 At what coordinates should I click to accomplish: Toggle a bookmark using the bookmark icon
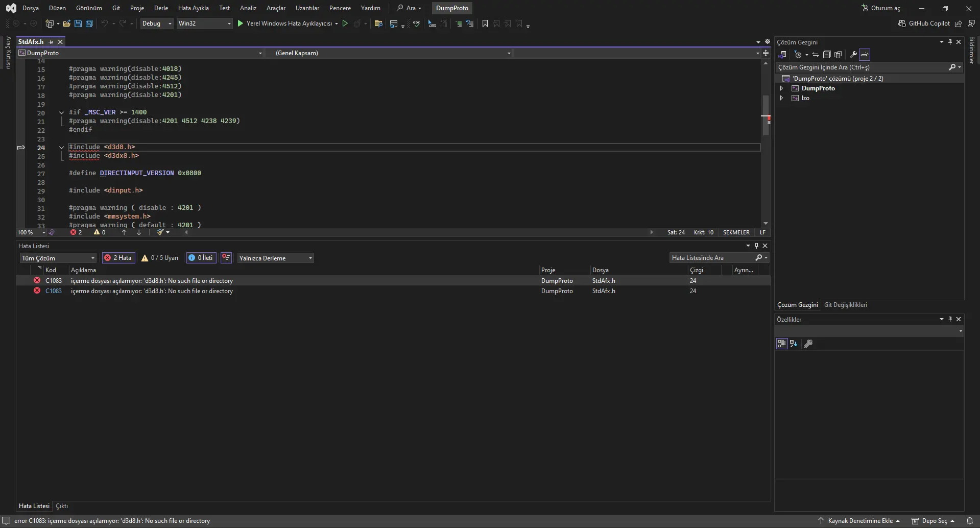(485, 23)
